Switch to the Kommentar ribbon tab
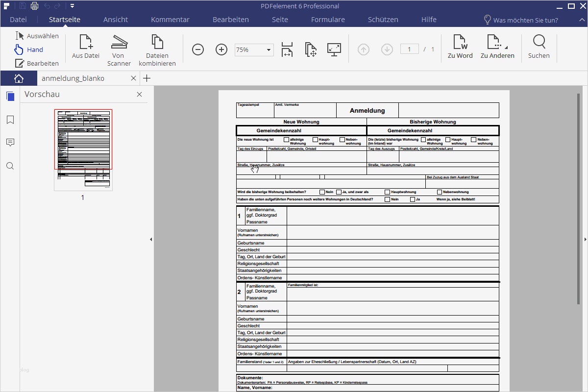Image resolution: width=588 pixels, height=392 pixels. click(x=170, y=20)
